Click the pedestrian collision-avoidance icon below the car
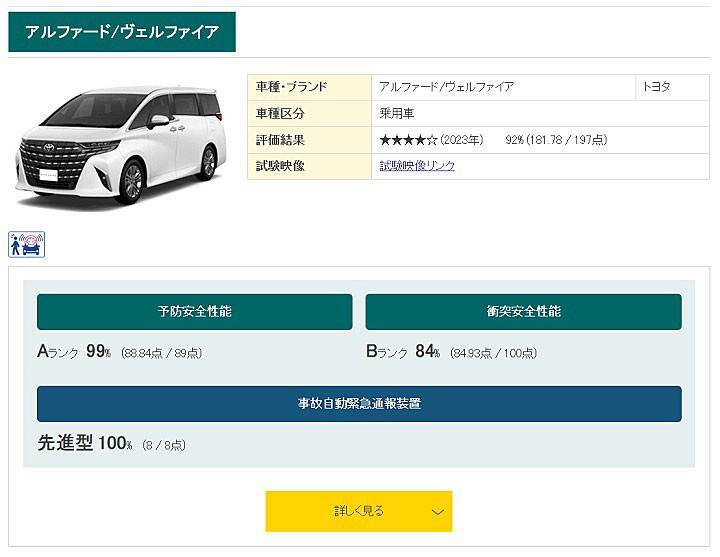Viewport: 720px width, 557px height. (27, 245)
